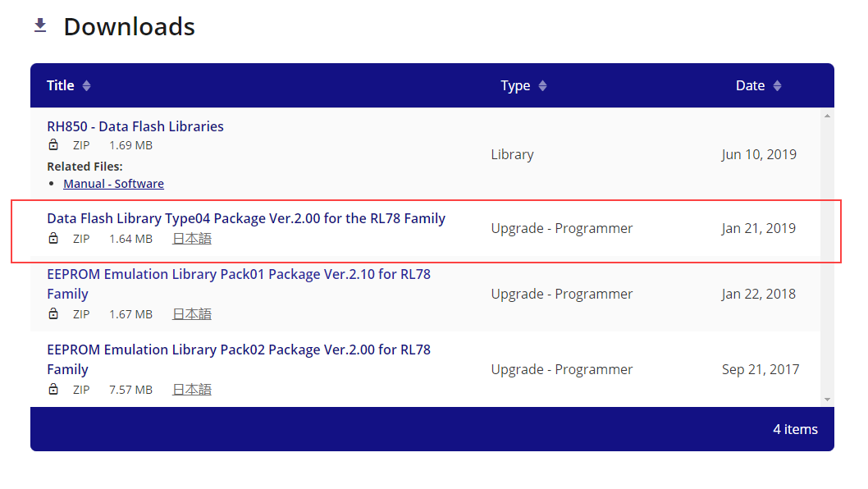868x489 pixels.
Task: Click the padlock icon on the EEPROM Pack02 row
Action: coord(53,389)
